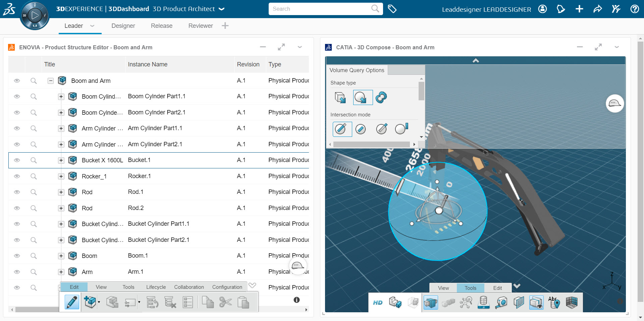
Task: Click the weight measurement icon in CATIA toolbar
Action: click(x=483, y=303)
